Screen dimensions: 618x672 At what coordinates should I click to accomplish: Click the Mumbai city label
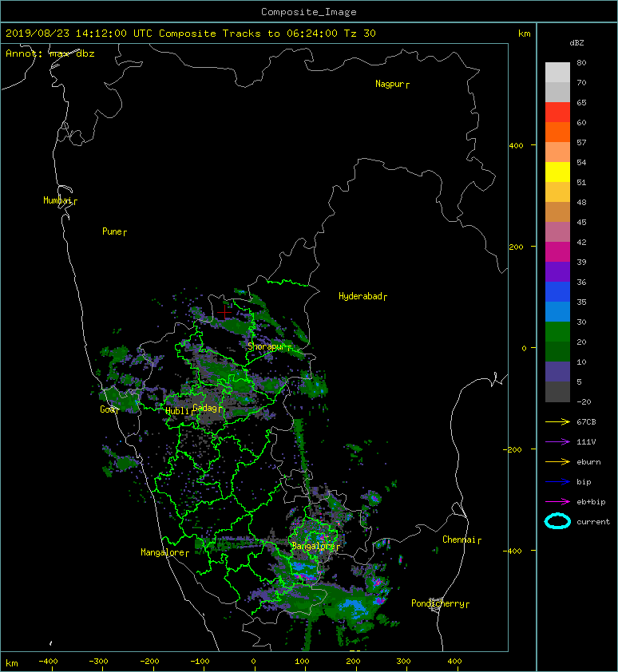57,200
